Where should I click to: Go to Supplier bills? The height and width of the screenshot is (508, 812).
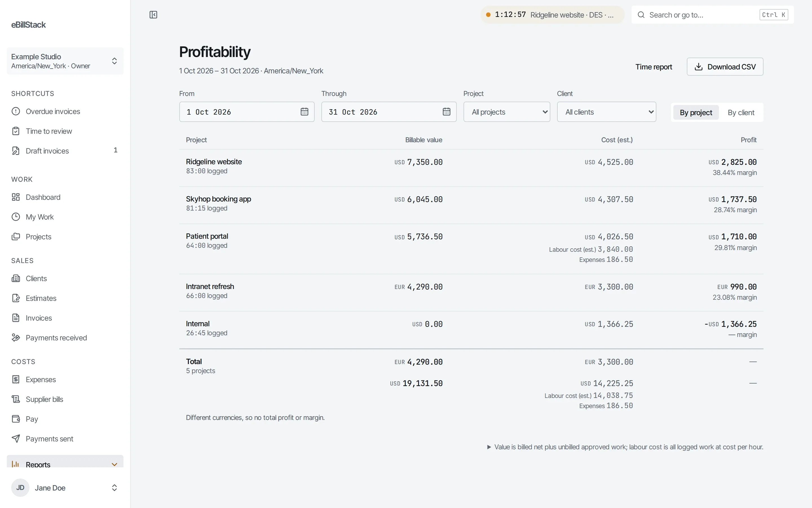tap(65, 399)
